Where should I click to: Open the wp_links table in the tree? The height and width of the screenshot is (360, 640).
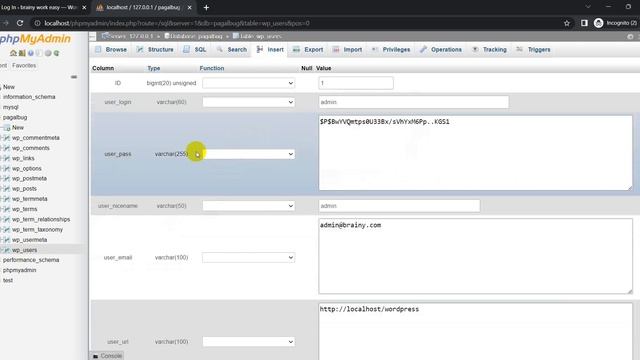click(23, 158)
